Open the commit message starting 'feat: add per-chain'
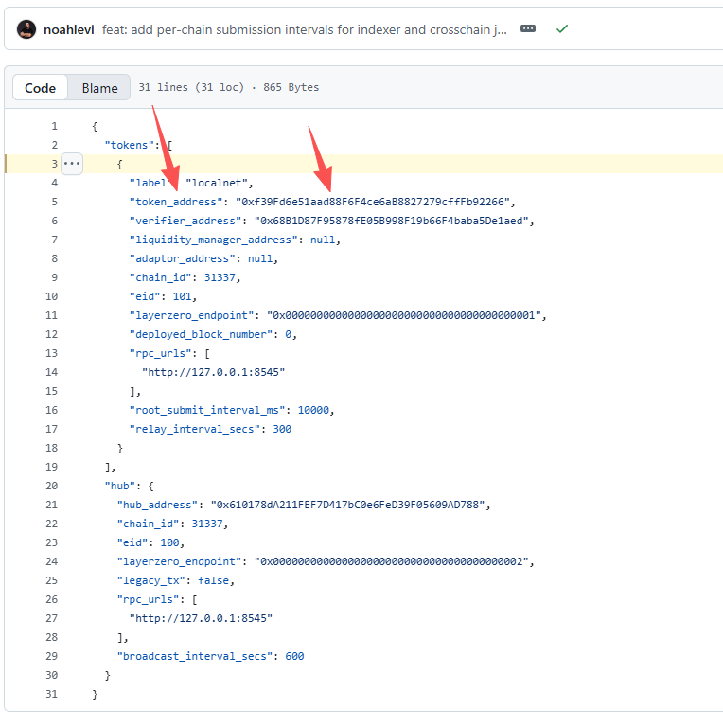The width and height of the screenshot is (723, 728). (305, 29)
